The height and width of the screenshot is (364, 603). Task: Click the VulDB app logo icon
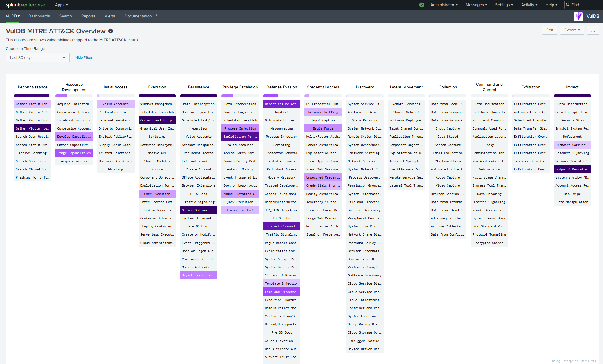pos(578,16)
